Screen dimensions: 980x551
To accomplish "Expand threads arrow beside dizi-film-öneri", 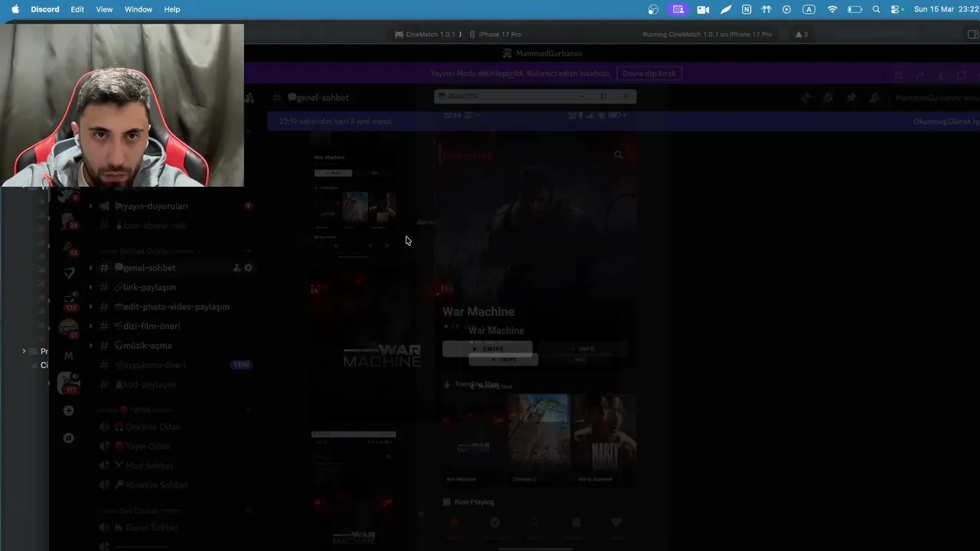I will pos(91,326).
